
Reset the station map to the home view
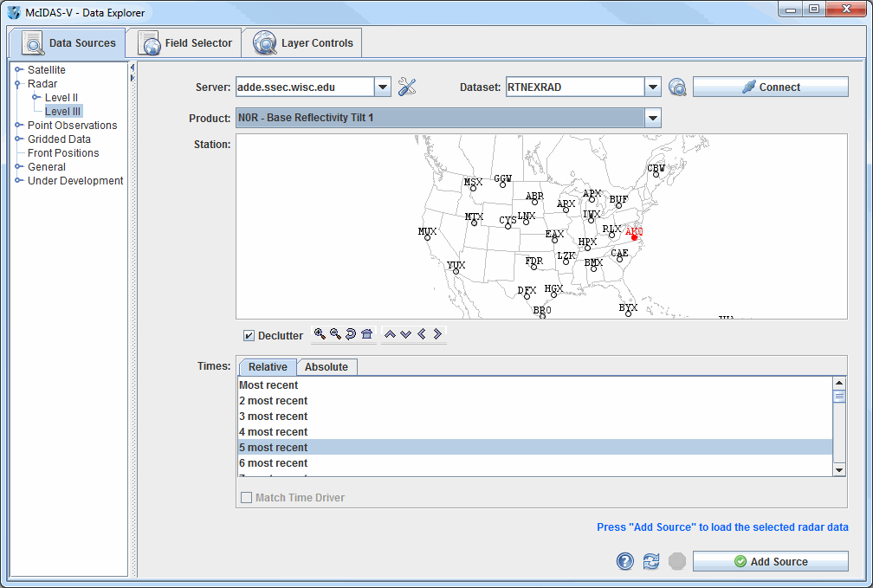point(366,334)
